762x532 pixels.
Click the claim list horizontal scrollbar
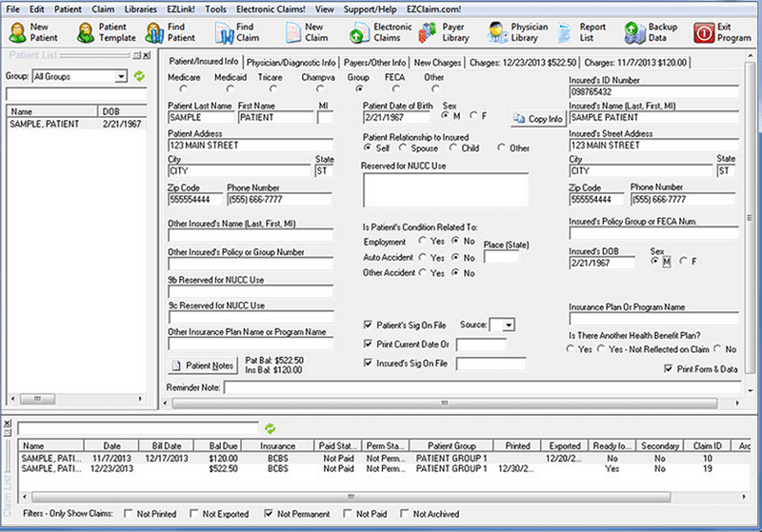(x=351, y=497)
